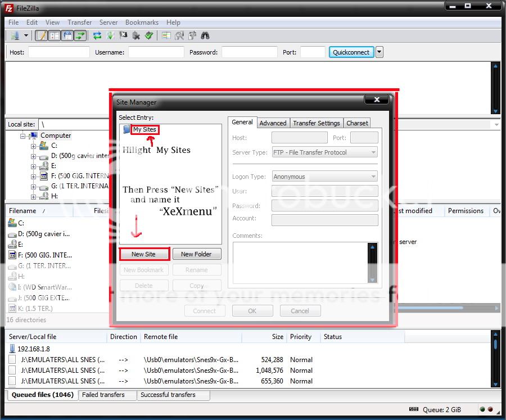Collapse the Computer node in the local tree
The image size is (506, 420).
tap(22, 136)
